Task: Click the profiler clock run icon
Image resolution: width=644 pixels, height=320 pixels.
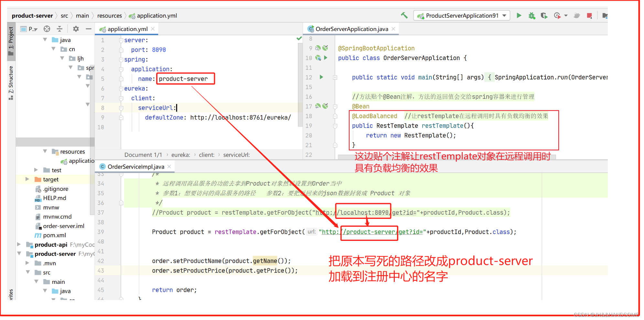Action: point(557,15)
